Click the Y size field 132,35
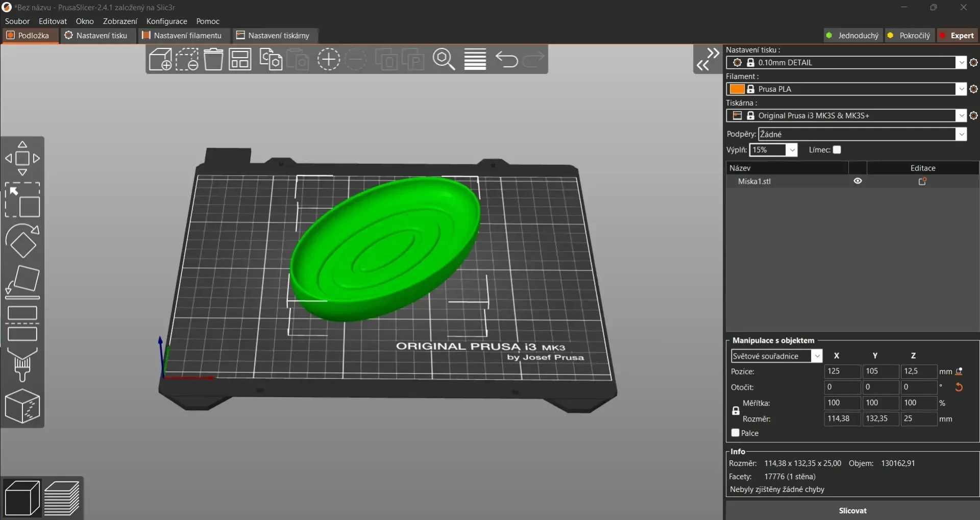 coord(880,419)
